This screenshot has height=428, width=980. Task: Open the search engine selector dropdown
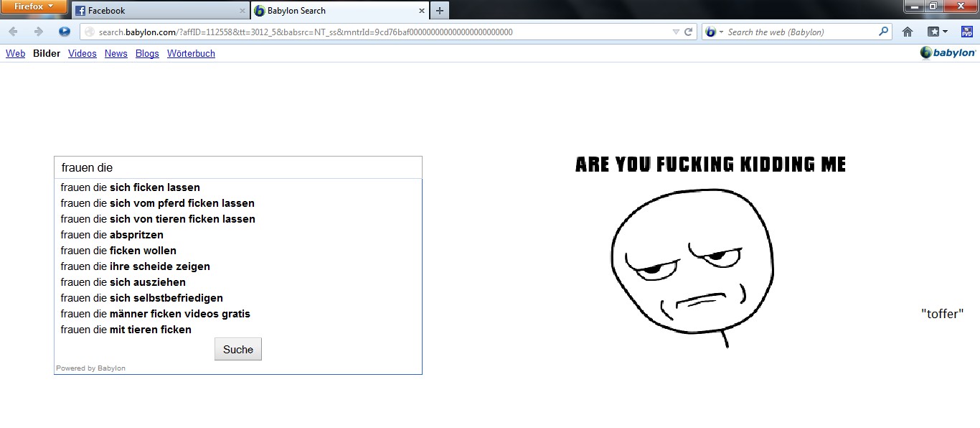tap(714, 32)
